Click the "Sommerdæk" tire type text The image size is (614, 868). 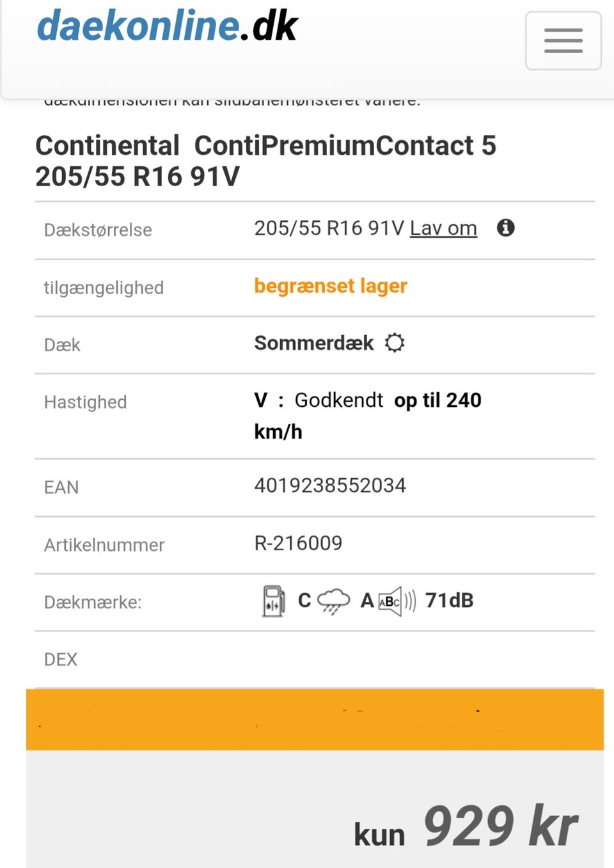[x=314, y=343]
